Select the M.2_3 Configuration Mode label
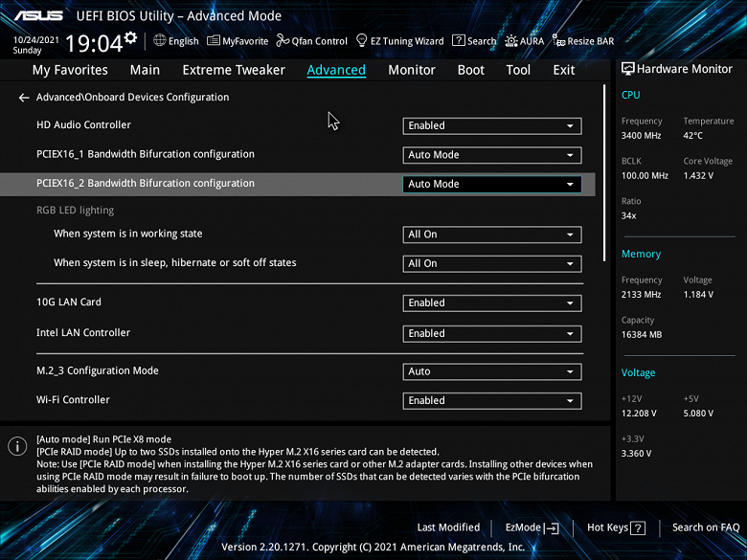The height and width of the screenshot is (560, 747). [97, 371]
